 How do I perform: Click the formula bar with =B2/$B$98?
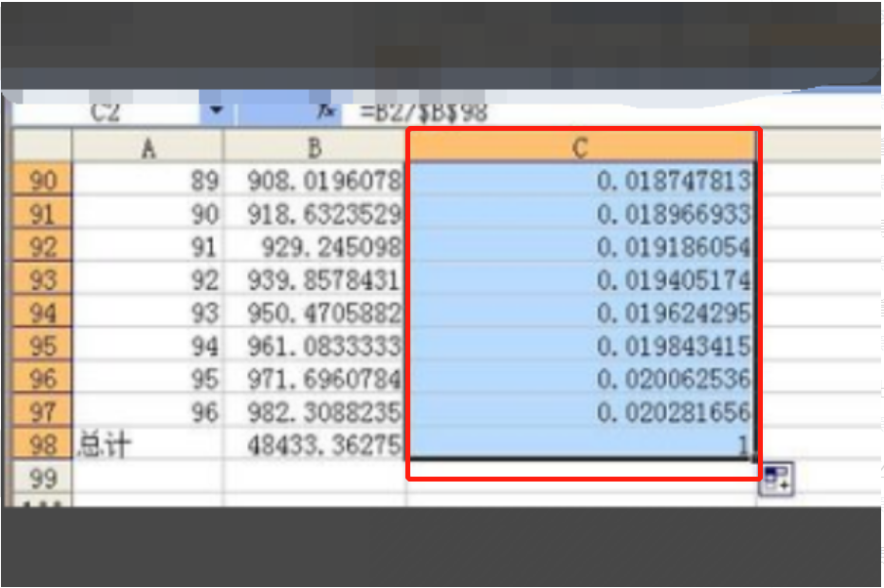586,111
